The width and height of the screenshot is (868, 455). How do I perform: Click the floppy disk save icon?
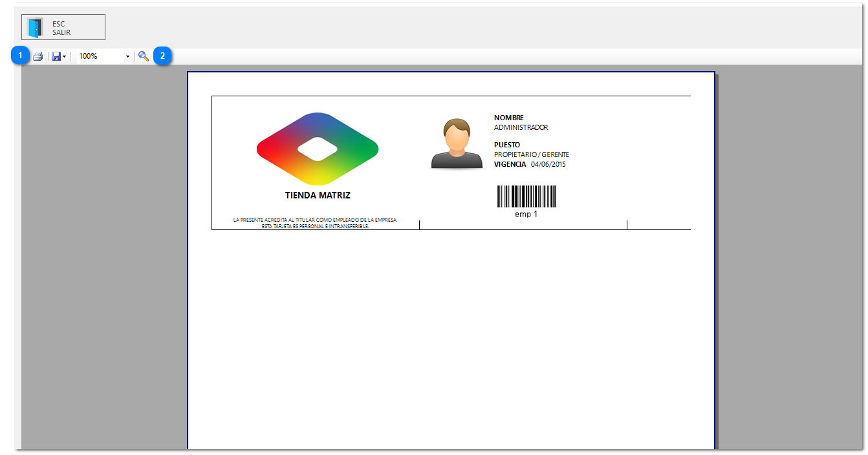coord(56,56)
